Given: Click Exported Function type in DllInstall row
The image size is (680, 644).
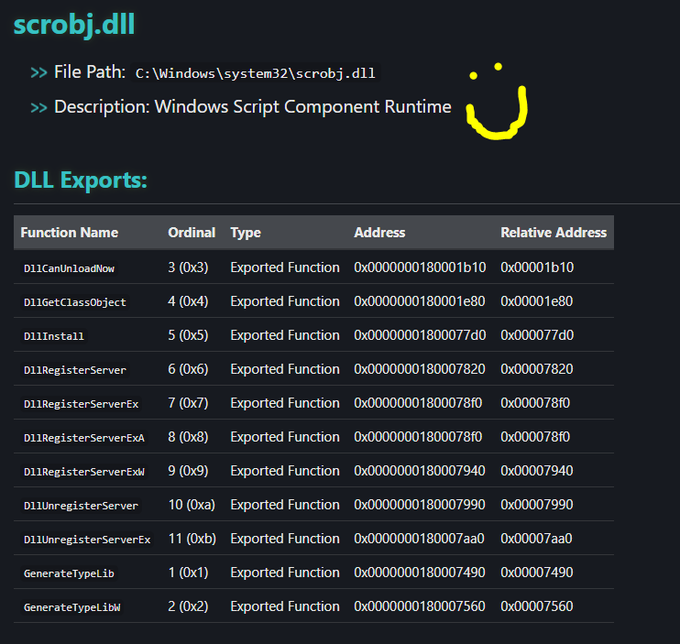Looking at the screenshot, I should click(285, 335).
